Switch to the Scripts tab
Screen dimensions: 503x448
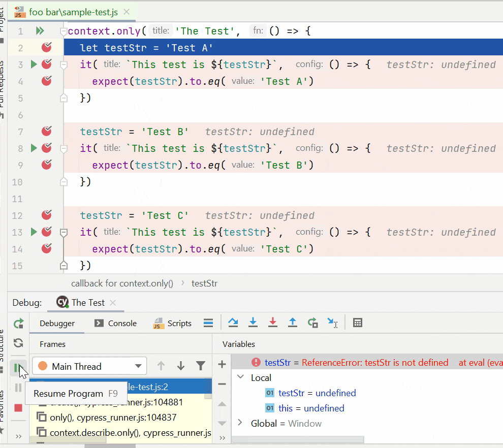(x=172, y=323)
